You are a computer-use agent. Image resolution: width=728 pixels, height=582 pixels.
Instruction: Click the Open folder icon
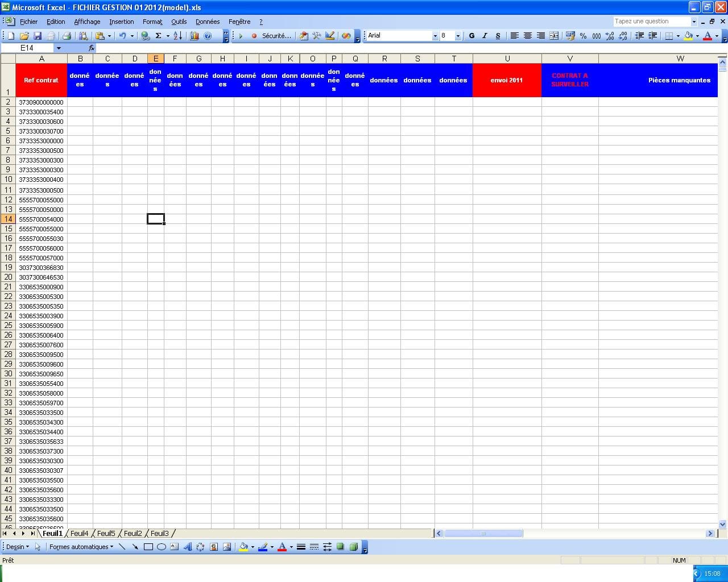click(24, 36)
